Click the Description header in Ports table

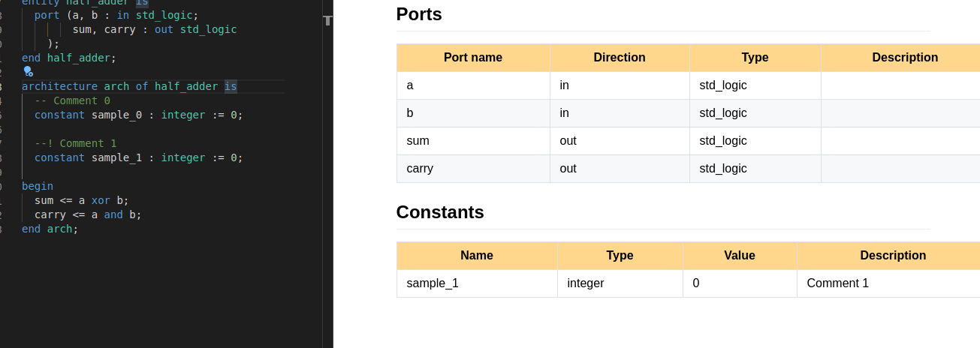[904, 58]
